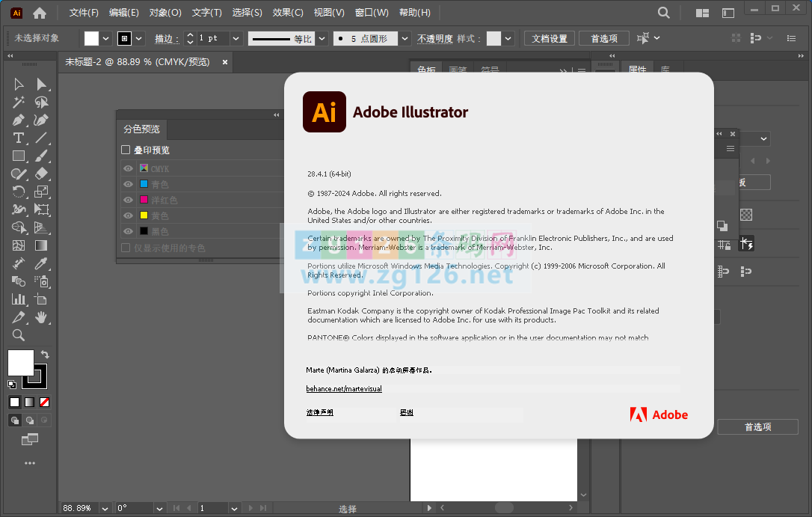Viewport: 812px width, 517px height.
Task: Open 文件(F) menu
Action: pos(84,13)
